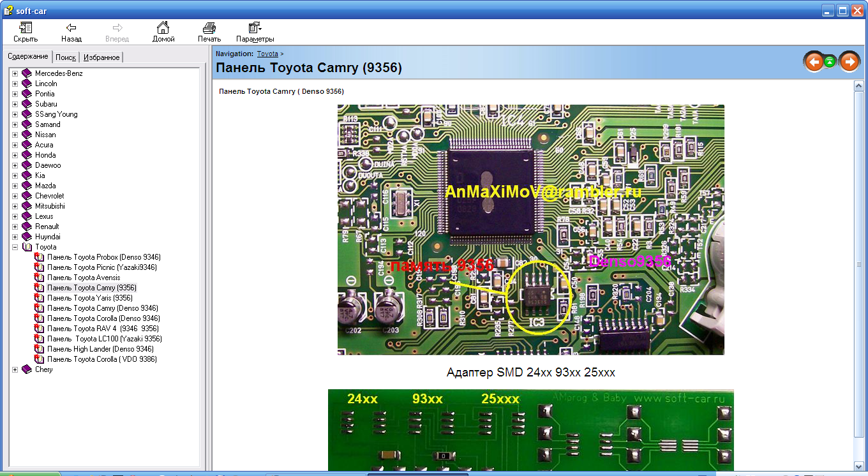
Task: Click the content pane scroll-up arrow
Action: tap(859, 86)
